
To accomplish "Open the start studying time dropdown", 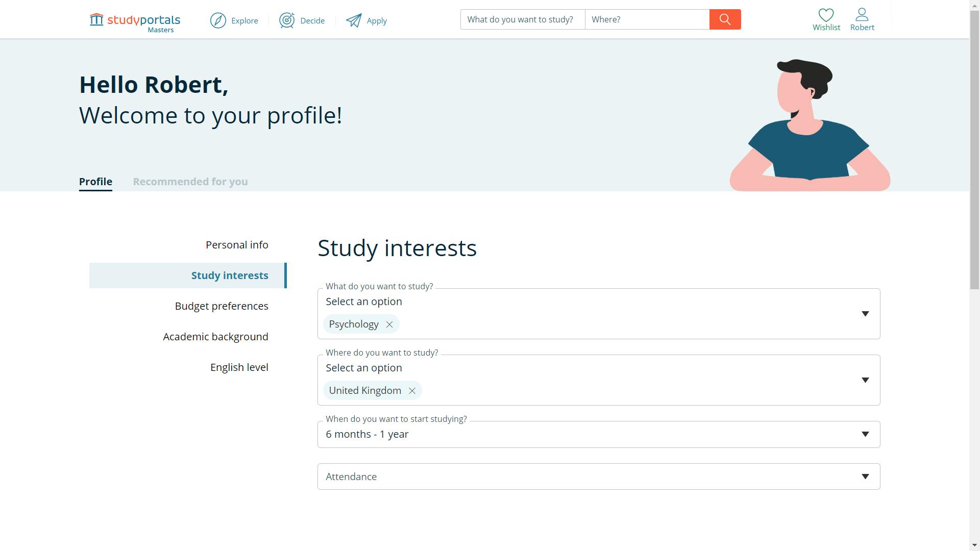I will click(x=865, y=434).
